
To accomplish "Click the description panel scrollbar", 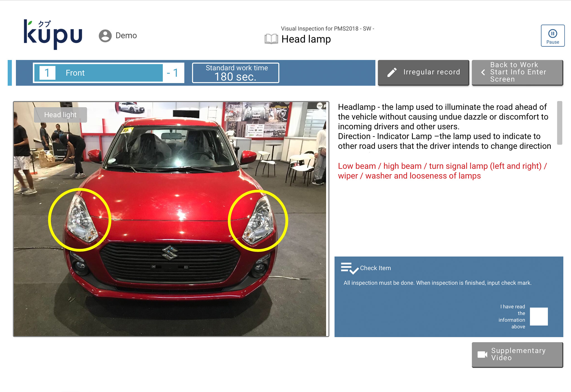I will point(559,123).
